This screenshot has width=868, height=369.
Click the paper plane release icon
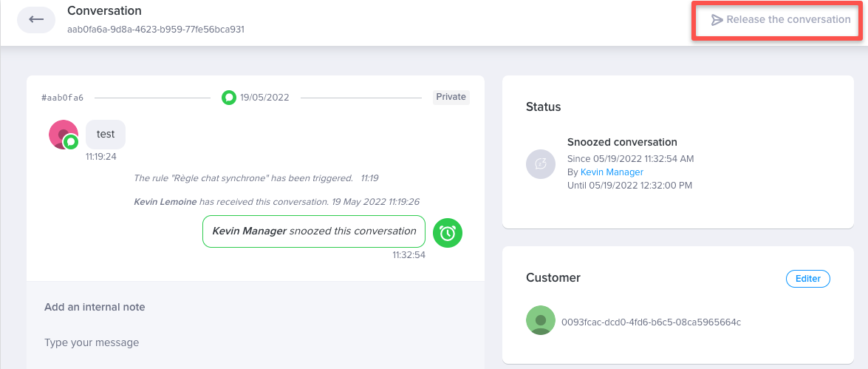717,20
